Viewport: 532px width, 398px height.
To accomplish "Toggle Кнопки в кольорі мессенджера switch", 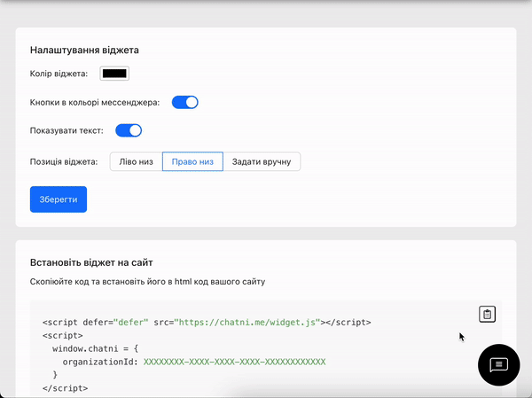I will 185,102.
